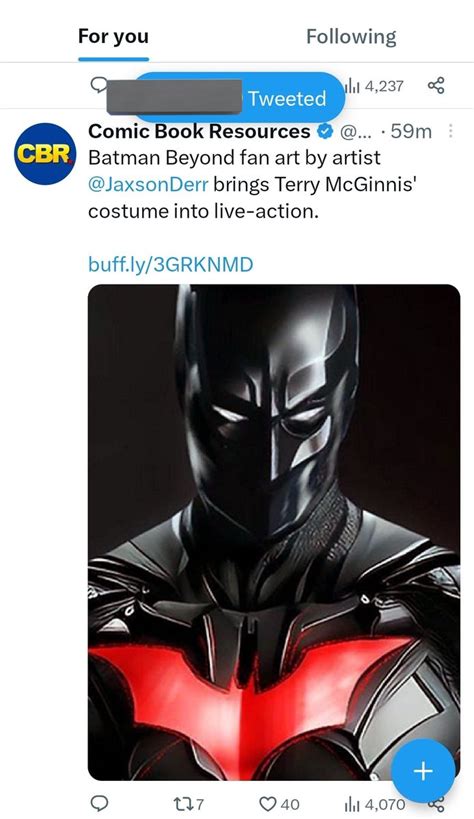Follow the buff.ly/3GRKNMD link
474x819 pixels.
[170, 264]
